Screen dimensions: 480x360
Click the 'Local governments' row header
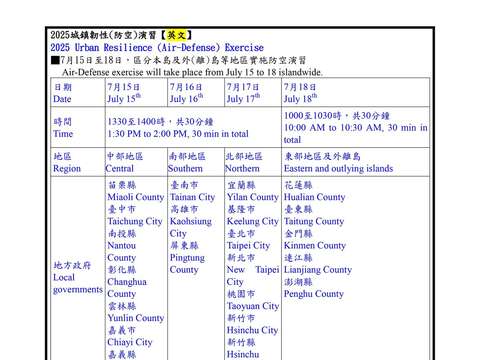tap(78, 277)
